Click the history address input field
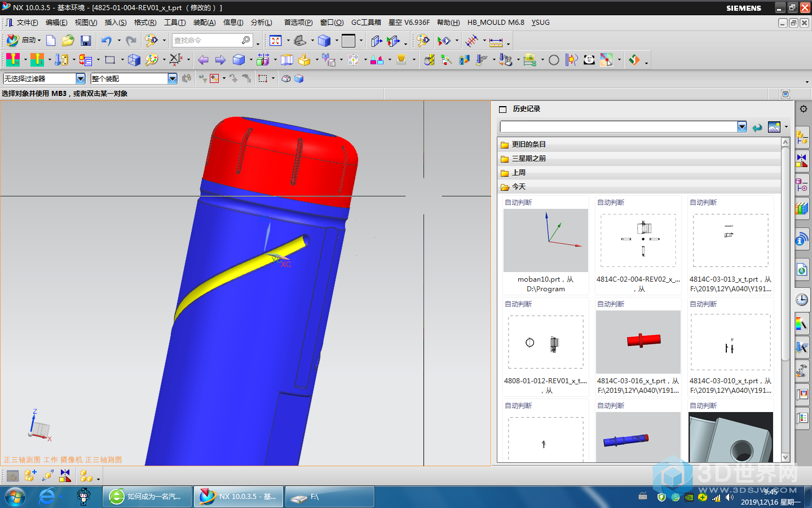Image resolution: width=812 pixels, height=508 pixels. click(619, 127)
